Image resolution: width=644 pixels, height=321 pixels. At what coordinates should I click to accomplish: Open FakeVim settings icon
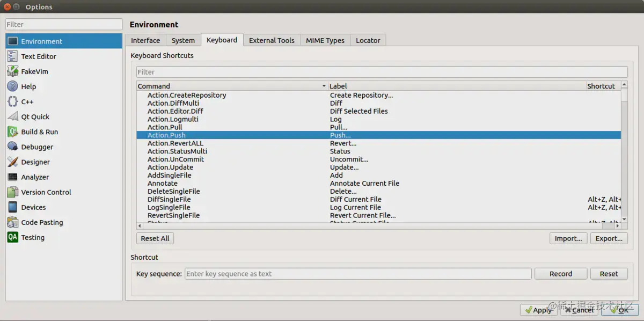(13, 71)
